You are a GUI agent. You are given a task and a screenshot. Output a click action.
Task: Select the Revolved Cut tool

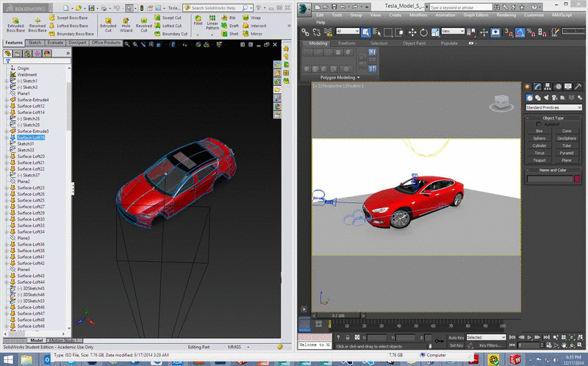tap(144, 25)
